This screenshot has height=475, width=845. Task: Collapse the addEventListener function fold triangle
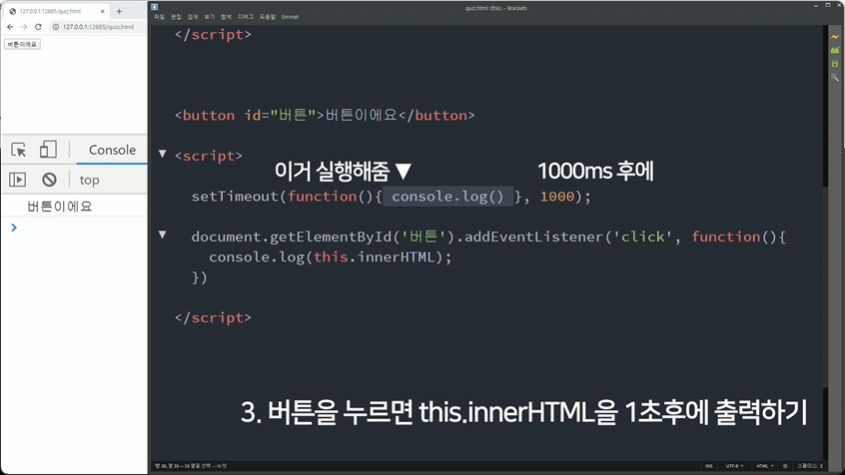click(162, 235)
